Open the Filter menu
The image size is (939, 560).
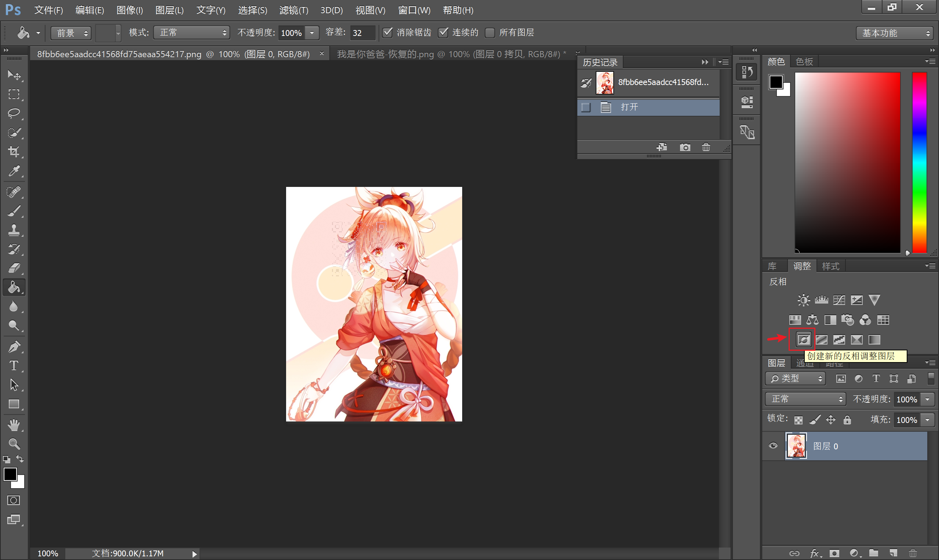pos(293,10)
